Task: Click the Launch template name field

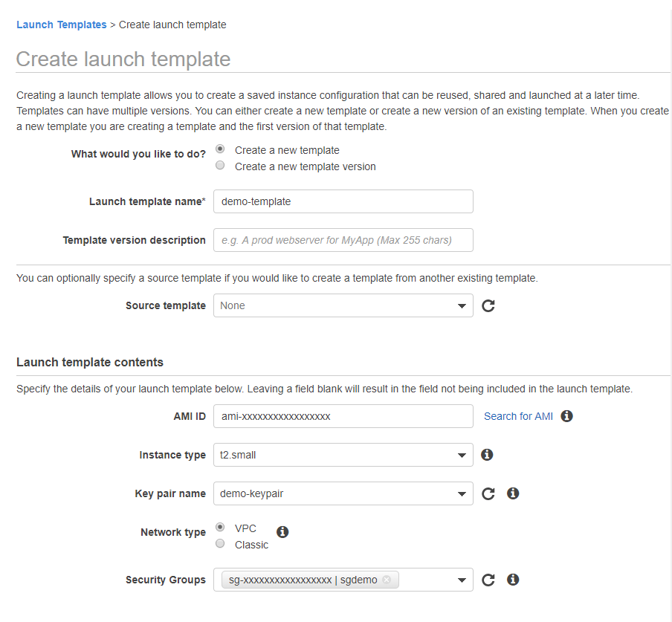Action: [x=343, y=201]
